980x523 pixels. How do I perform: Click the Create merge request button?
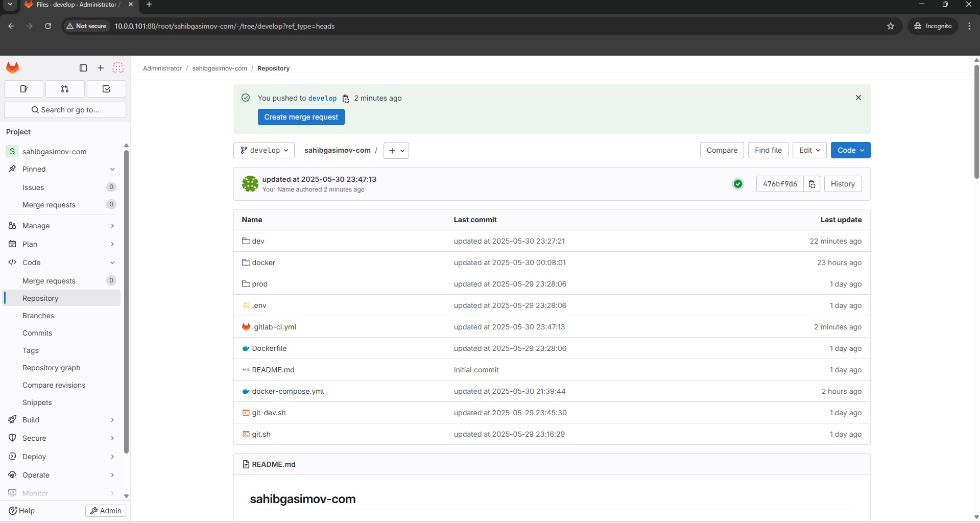tap(301, 117)
